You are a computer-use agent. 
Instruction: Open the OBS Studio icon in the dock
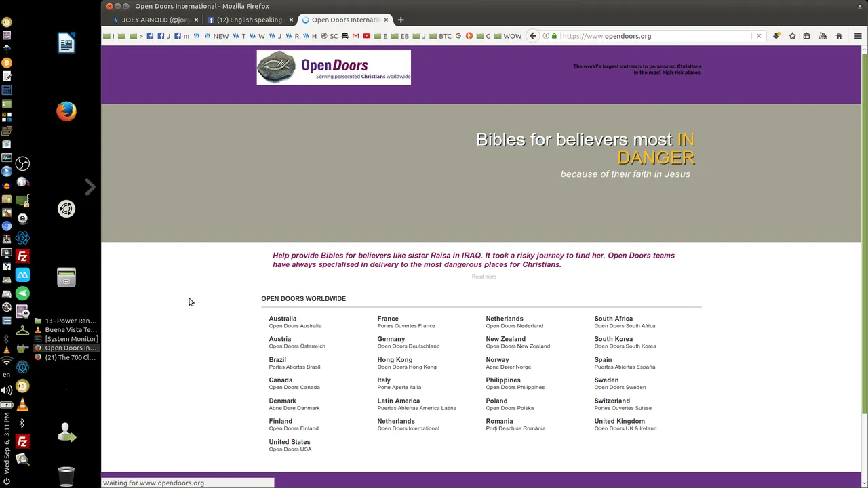[22, 163]
